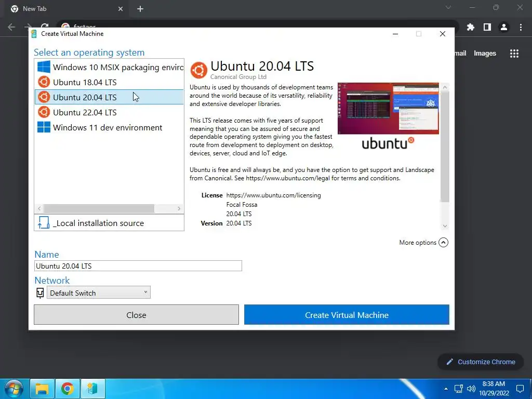Click the Close button

tap(137, 314)
